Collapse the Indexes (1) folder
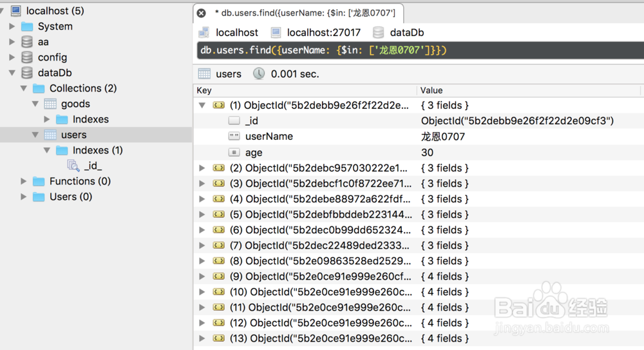This screenshot has height=350, width=644. pyautogui.click(x=47, y=150)
